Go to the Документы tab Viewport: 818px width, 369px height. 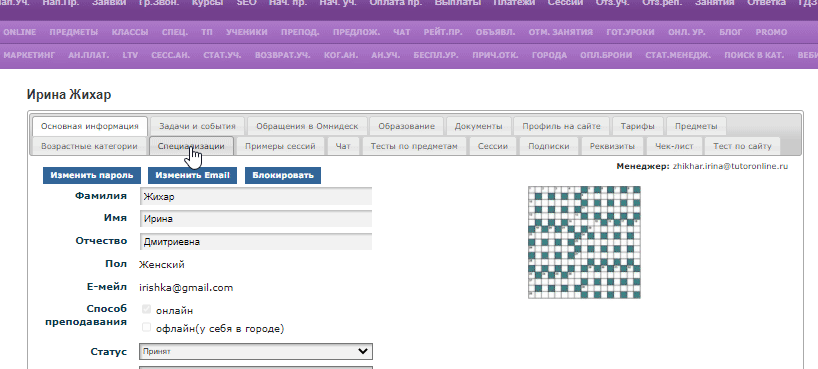pyautogui.click(x=478, y=126)
